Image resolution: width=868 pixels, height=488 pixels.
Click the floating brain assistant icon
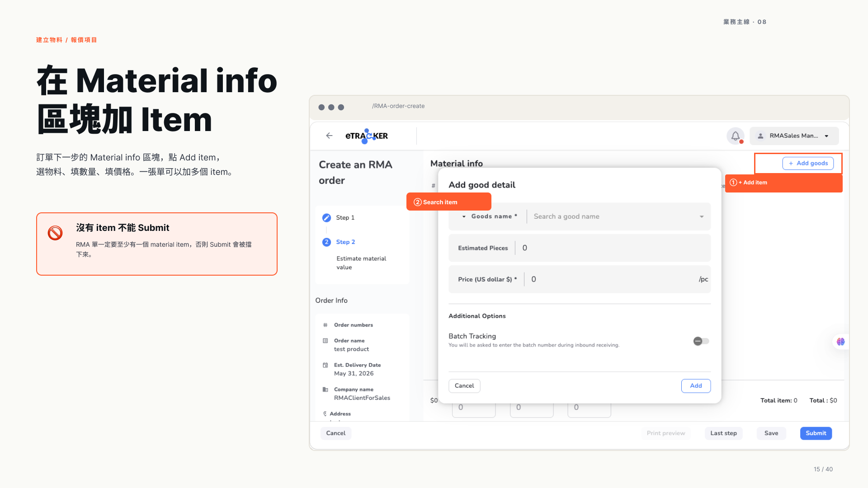coord(840,342)
